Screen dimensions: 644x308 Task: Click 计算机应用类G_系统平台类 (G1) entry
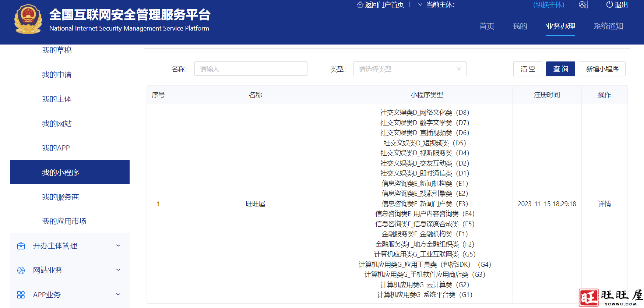(x=425, y=294)
